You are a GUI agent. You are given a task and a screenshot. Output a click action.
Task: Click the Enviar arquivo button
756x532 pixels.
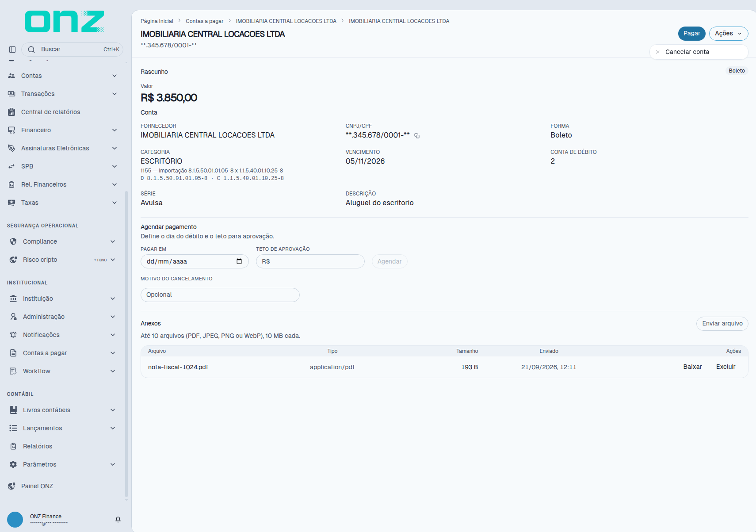tap(722, 324)
